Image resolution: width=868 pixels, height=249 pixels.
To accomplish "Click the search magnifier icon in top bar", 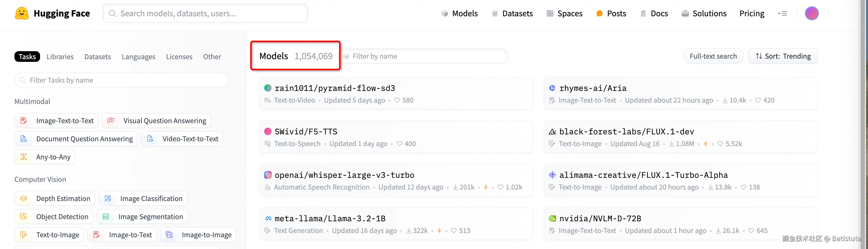I will [x=112, y=13].
